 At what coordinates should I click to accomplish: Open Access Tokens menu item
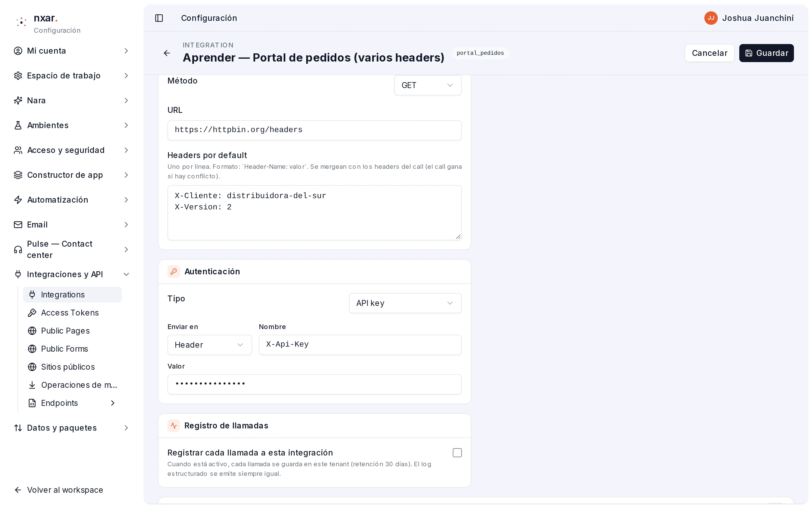[72, 313]
